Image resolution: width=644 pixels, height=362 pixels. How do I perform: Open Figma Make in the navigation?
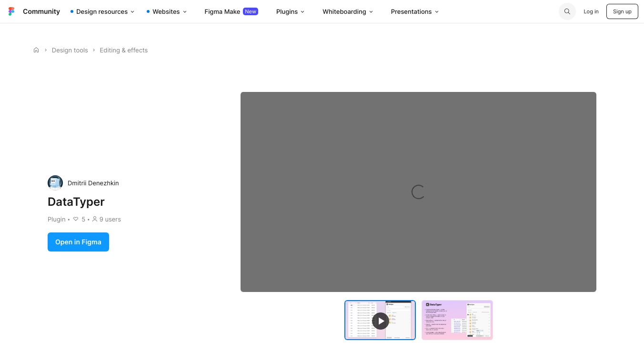click(231, 11)
